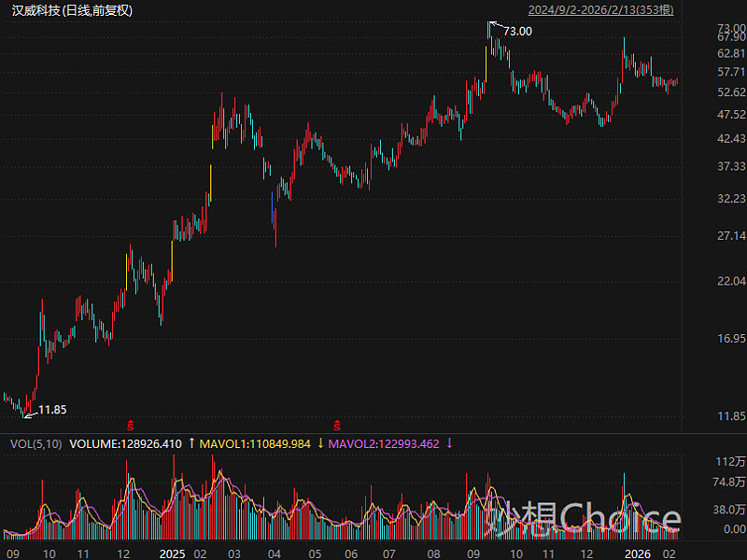The height and width of the screenshot is (560, 747).
Task: Click the chart title 汉威科技(日线,前复权)
Action: (x=72, y=10)
